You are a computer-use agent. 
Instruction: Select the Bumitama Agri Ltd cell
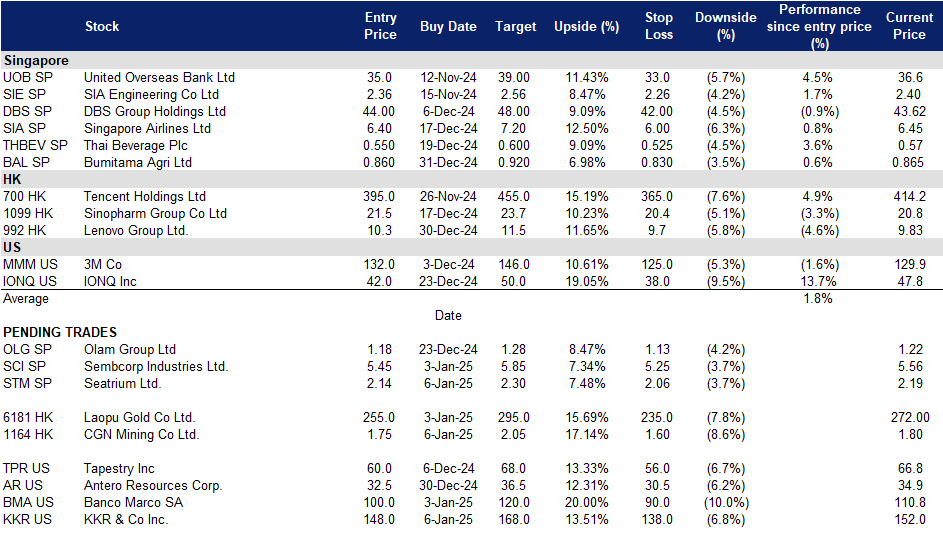pos(138,162)
